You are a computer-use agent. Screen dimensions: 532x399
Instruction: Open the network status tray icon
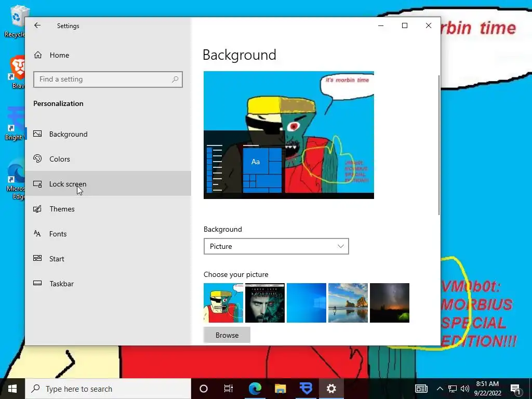[453, 389]
